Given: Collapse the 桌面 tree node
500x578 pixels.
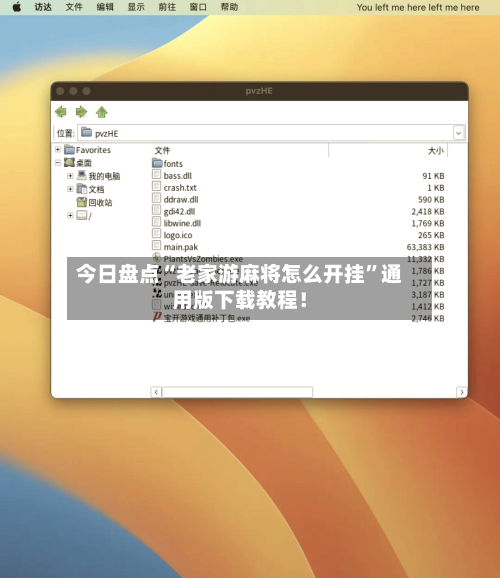Looking at the screenshot, I should [x=58, y=163].
